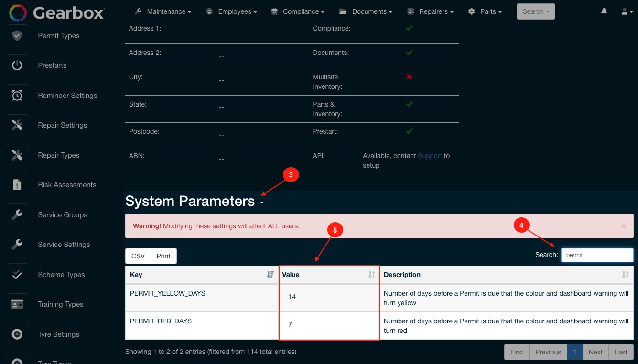Expand the Search dropdown in the navbar
Image resolution: width=638 pixels, height=364 pixels.
[535, 11]
